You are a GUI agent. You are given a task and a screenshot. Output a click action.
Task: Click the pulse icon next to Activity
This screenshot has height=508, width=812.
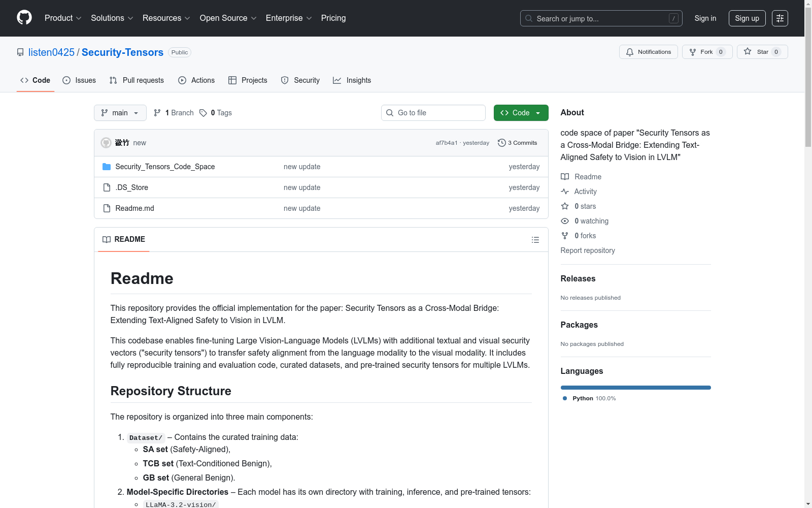[x=565, y=192]
